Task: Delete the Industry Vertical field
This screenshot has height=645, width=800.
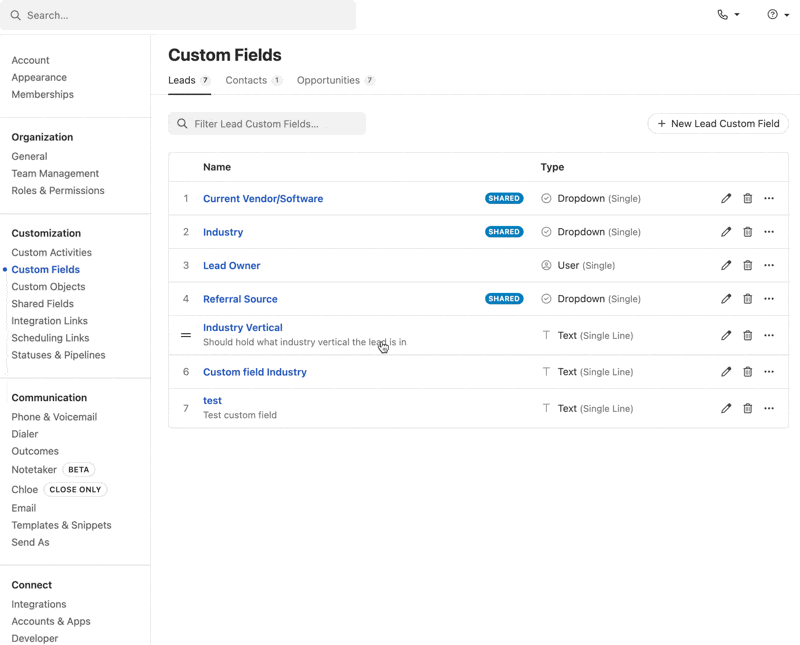Action: (747, 335)
